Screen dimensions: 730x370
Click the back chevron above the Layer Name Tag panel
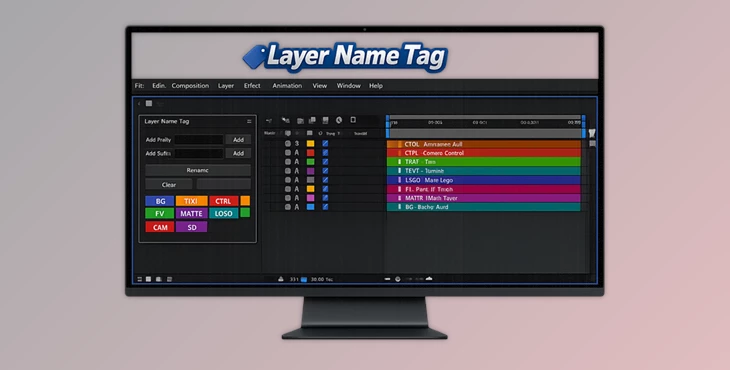(x=139, y=103)
